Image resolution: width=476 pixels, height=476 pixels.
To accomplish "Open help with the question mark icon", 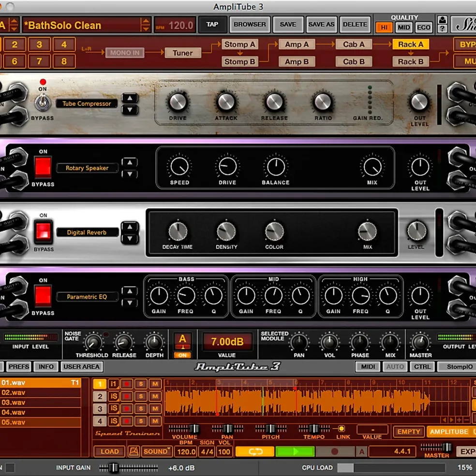I will click(443, 29).
